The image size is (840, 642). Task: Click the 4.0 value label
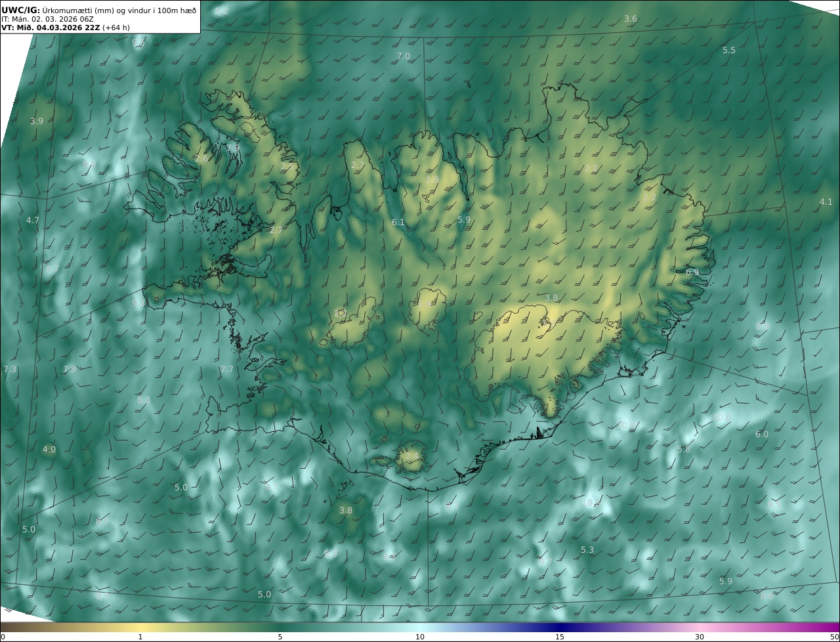pos(49,450)
